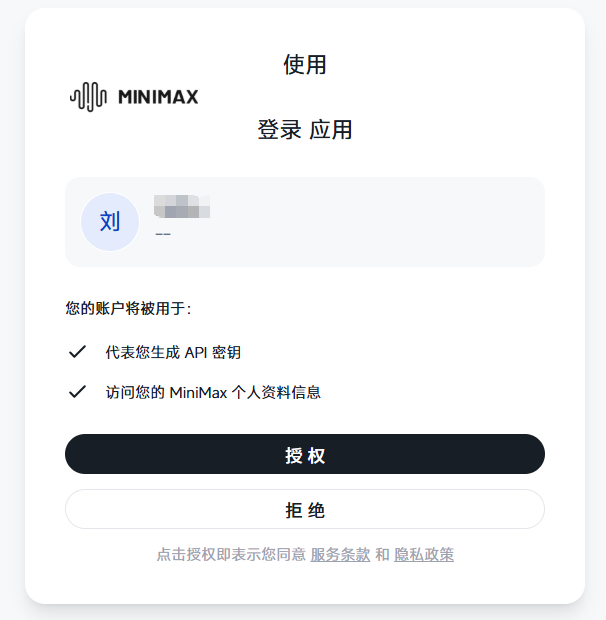This screenshot has width=606, height=620.
Task: Click the 访问您的 MiniMax 个人资料信息 permission text
Action: pyautogui.click(x=213, y=392)
